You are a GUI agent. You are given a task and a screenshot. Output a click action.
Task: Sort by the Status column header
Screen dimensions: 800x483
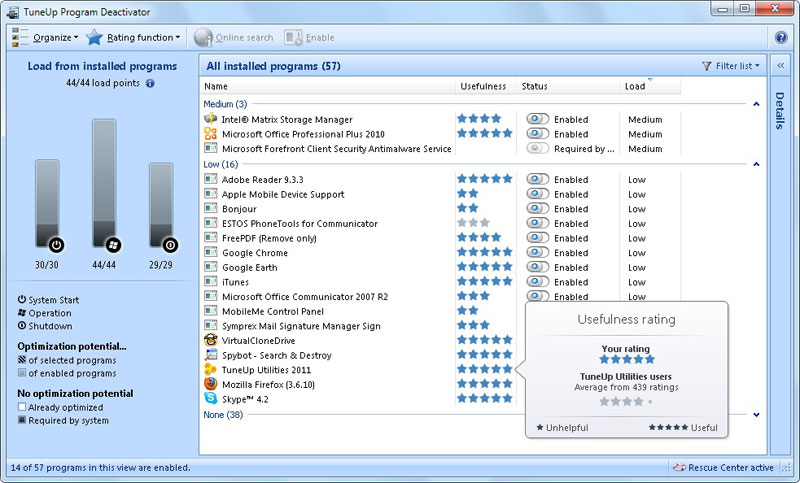coord(568,86)
